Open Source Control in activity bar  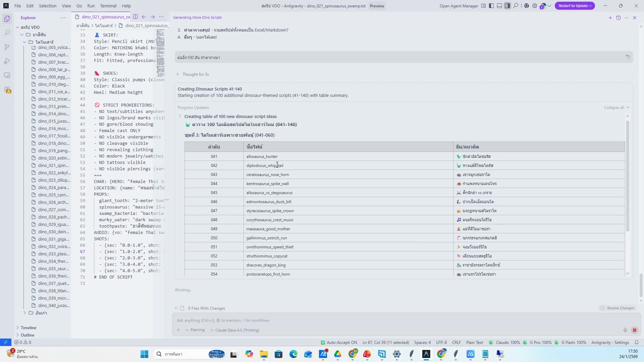coord(7,47)
